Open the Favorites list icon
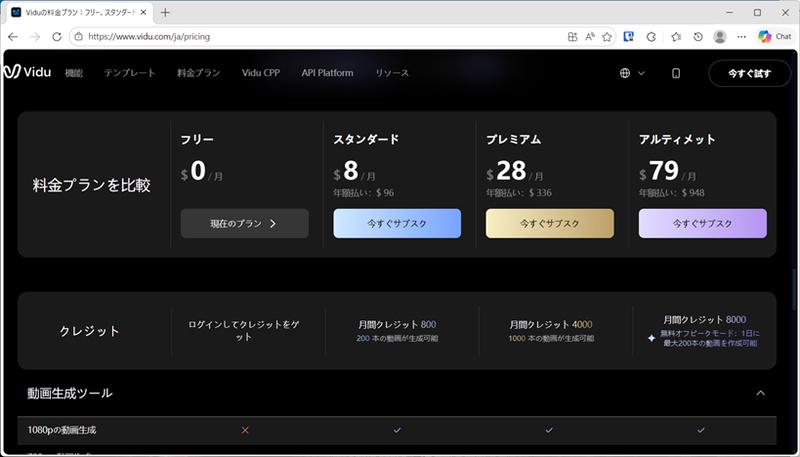Image resolution: width=800 pixels, height=457 pixels. pyautogui.click(x=676, y=37)
